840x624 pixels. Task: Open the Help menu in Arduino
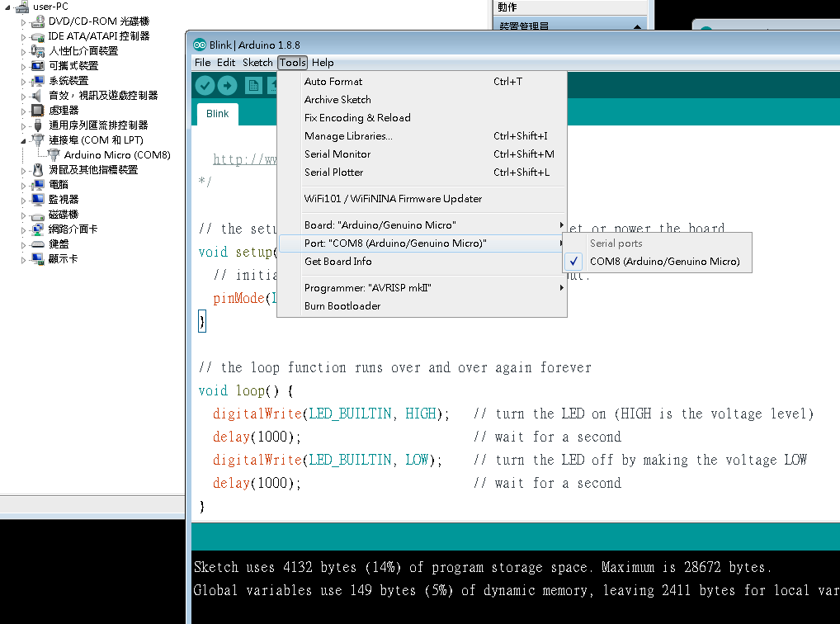[x=323, y=63]
